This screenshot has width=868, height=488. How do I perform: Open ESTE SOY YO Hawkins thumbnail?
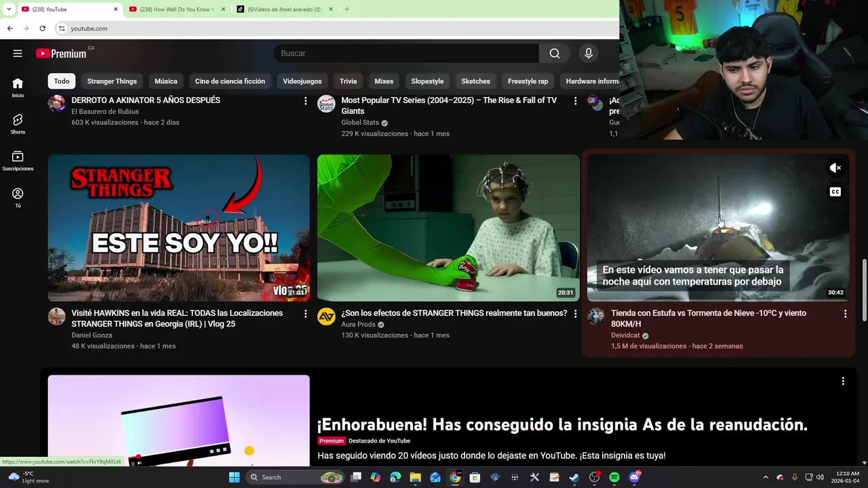178,228
